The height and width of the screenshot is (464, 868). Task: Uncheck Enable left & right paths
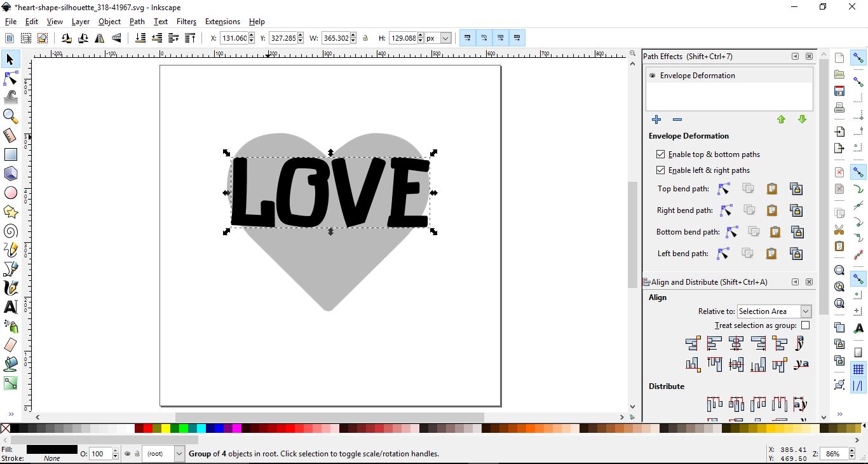pyautogui.click(x=661, y=170)
